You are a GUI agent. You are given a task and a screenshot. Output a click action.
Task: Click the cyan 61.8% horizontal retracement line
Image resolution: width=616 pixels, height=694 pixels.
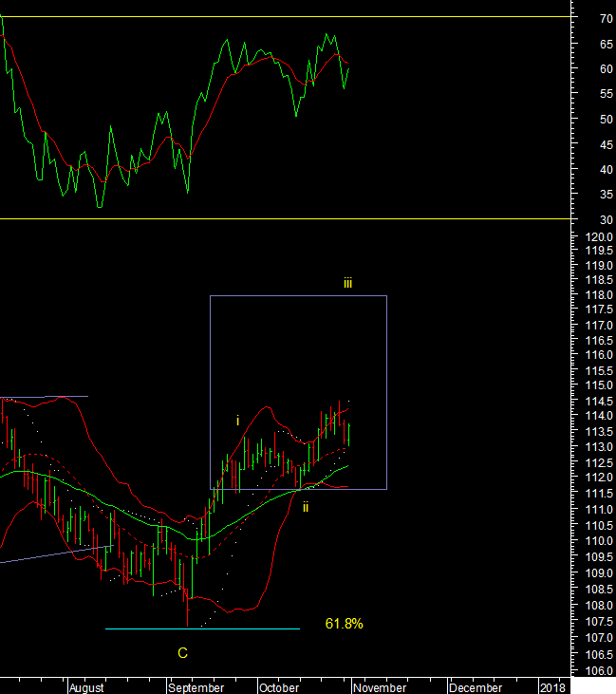[202, 628]
